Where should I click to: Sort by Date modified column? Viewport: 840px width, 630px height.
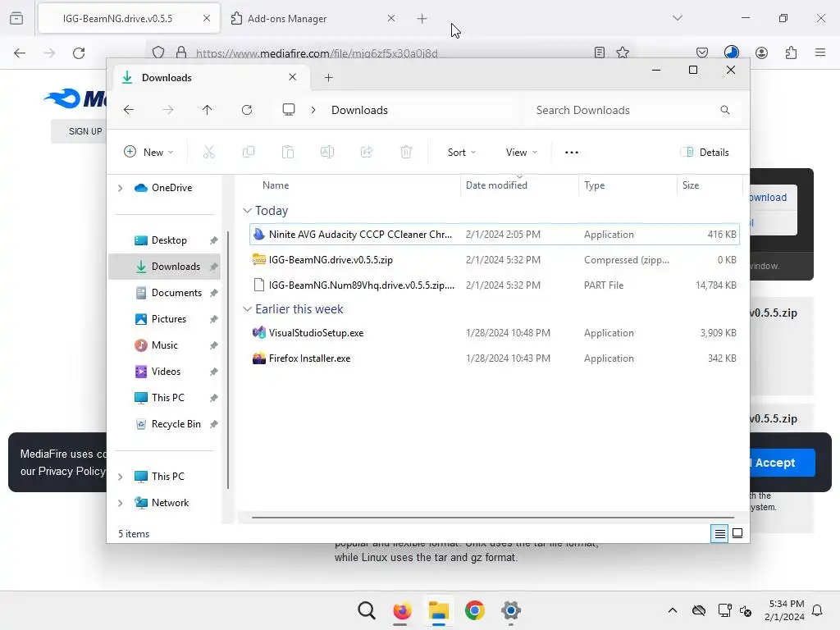pyautogui.click(x=519, y=185)
